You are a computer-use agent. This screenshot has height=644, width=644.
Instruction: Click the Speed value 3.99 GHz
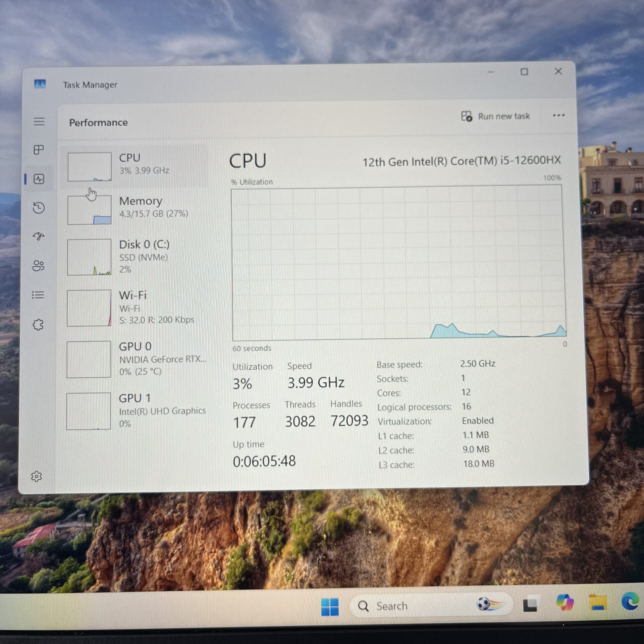tap(316, 382)
